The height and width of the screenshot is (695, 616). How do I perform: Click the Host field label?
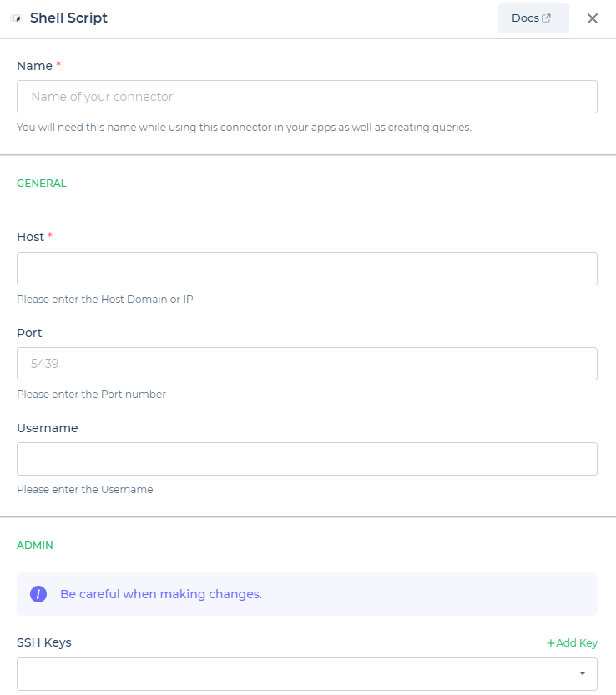(30, 237)
